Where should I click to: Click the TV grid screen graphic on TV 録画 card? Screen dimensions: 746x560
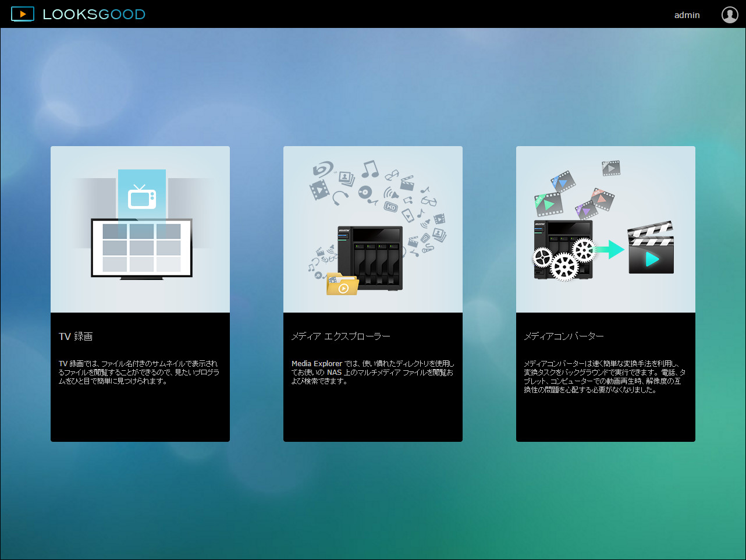[141, 247]
